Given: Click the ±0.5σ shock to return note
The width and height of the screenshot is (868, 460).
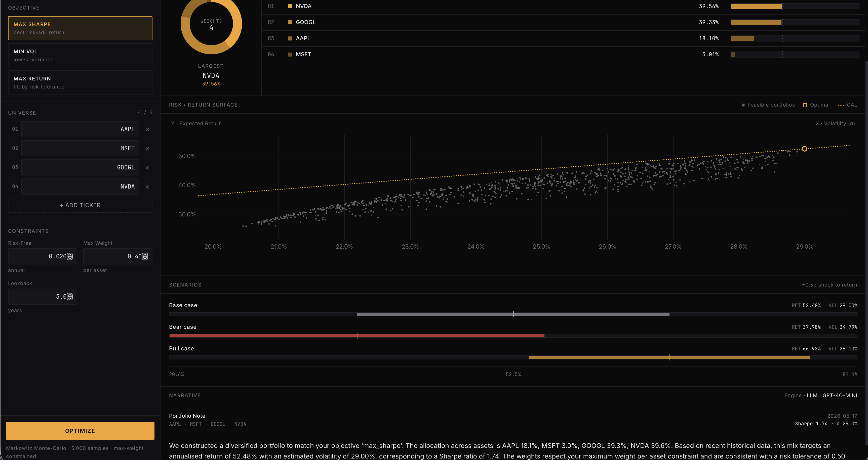Looking at the screenshot, I should coord(829,285).
